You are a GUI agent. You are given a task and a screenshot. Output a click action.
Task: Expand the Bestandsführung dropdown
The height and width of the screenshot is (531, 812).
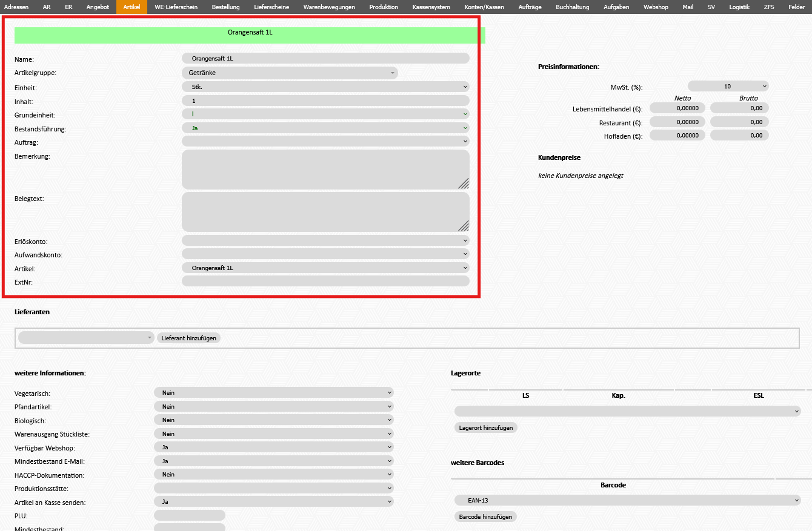click(325, 128)
